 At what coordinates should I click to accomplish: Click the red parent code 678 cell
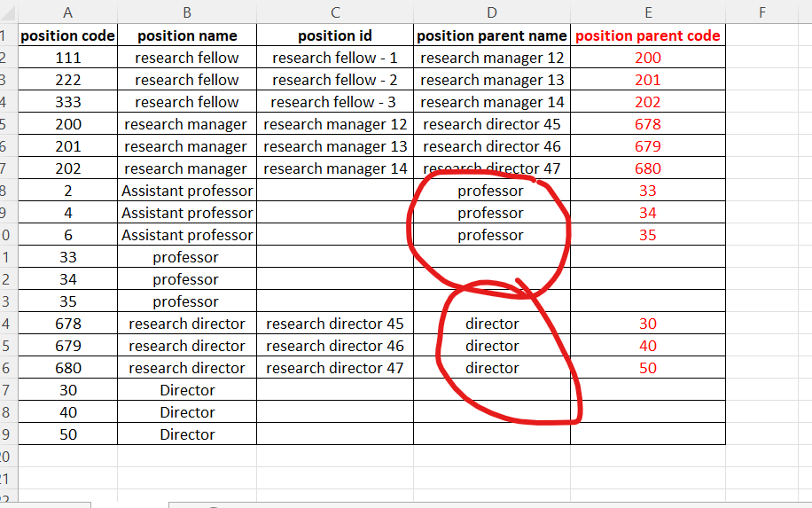click(x=647, y=124)
